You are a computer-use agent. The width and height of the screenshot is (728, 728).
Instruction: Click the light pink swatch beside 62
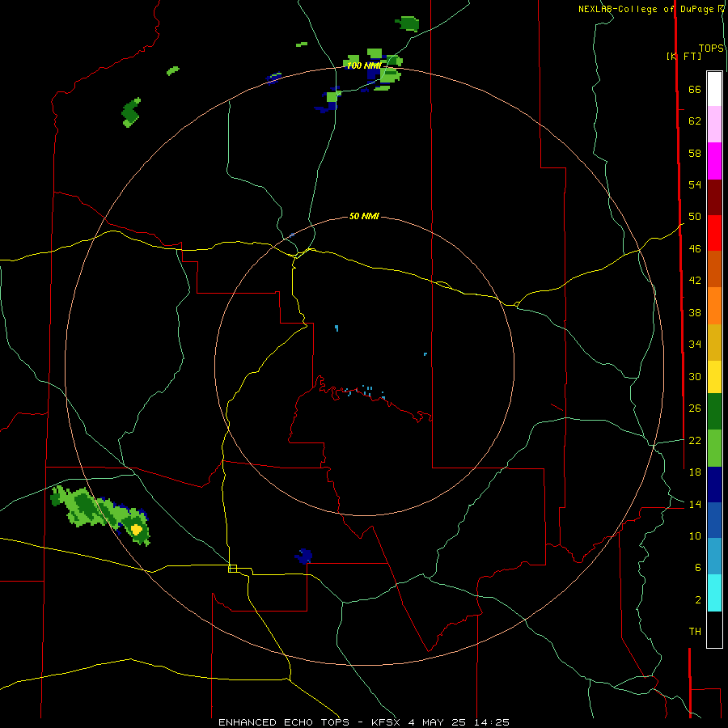tap(714, 124)
